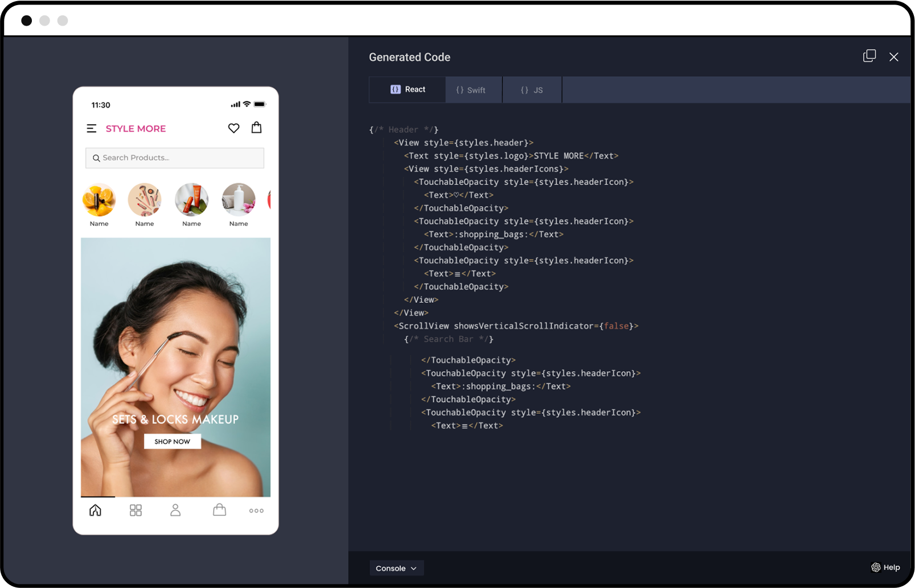The image size is (915, 588).
Task: Switch to the JS code tab
Action: 531,89
